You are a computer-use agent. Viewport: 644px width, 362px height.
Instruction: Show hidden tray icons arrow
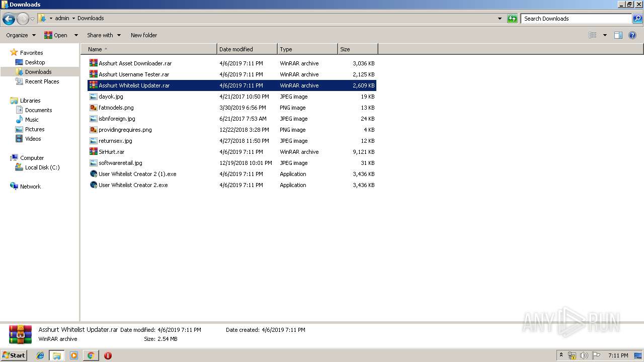561,355
